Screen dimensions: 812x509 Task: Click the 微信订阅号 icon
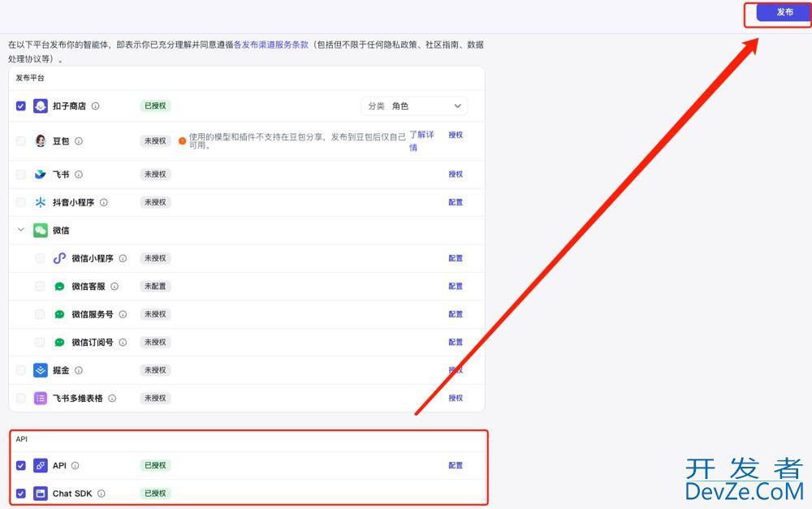(x=59, y=343)
